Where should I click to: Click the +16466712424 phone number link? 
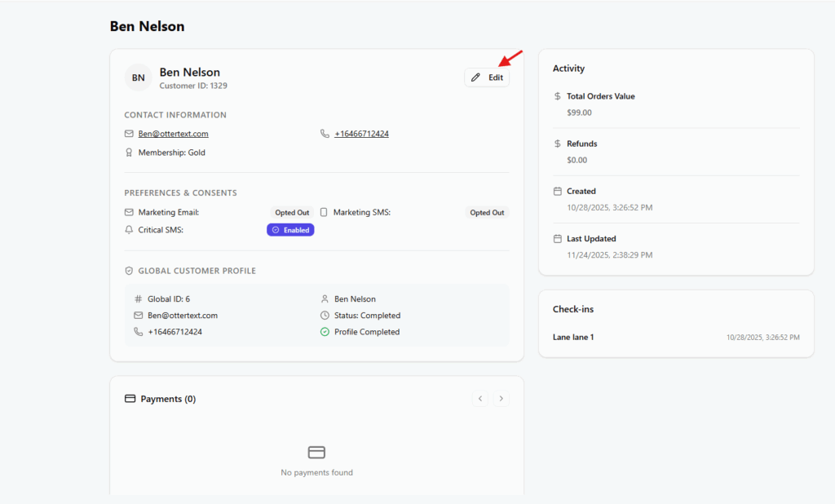tap(361, 134)
